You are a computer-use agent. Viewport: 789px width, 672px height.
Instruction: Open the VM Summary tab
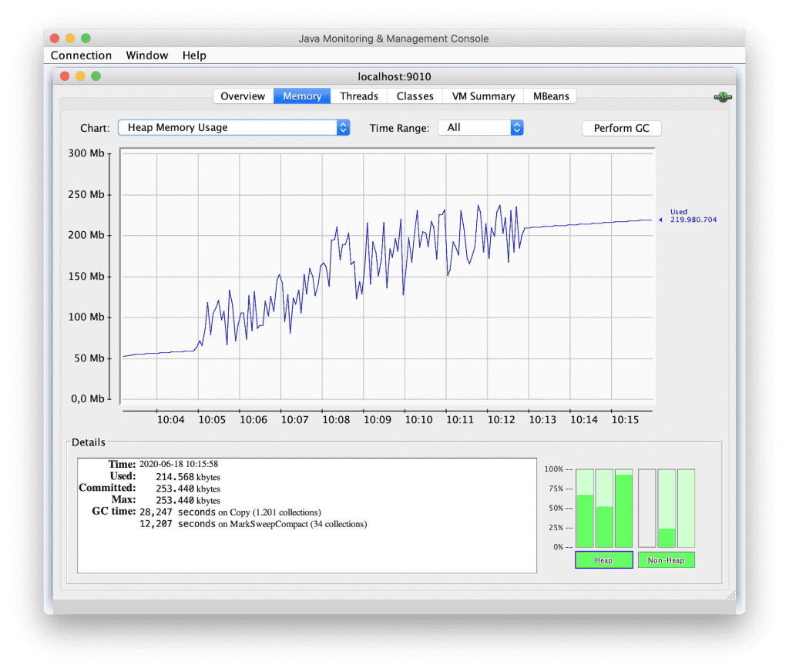[x=483, y=96]
